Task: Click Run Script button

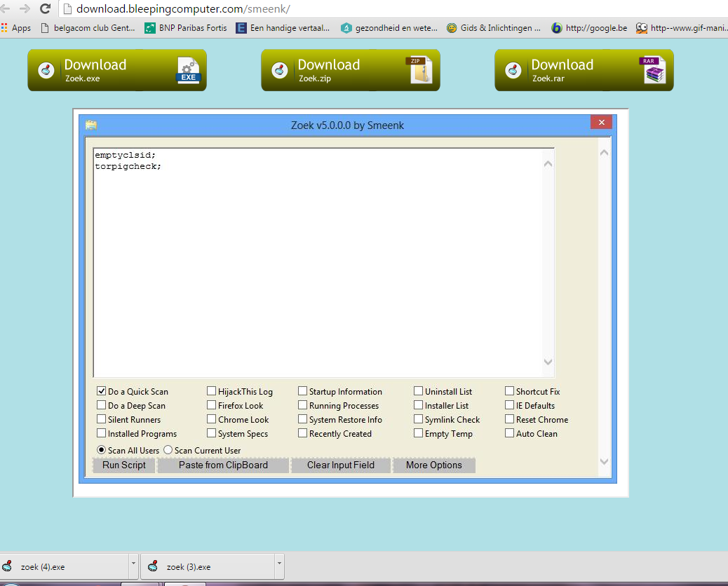Action: click(124, 465)
